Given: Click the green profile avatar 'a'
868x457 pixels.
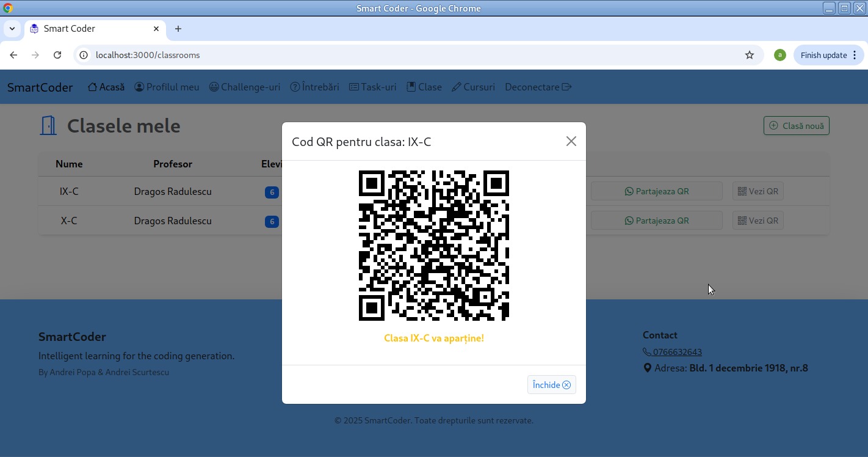Looking at the screenshot, I should pyautogui.click(x=779, y=55).
